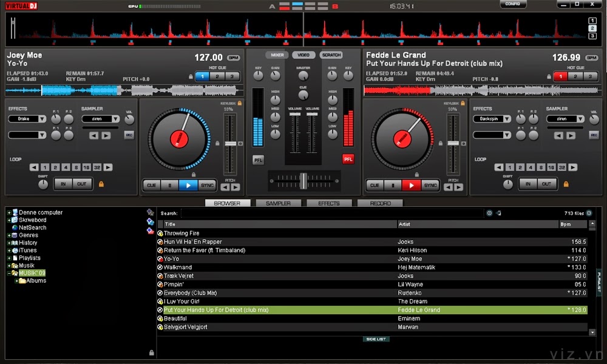607x364 pixels.
Task: Play the left deck track Yo-Yo
Action: pyautogui.click(x=188, y=185)
